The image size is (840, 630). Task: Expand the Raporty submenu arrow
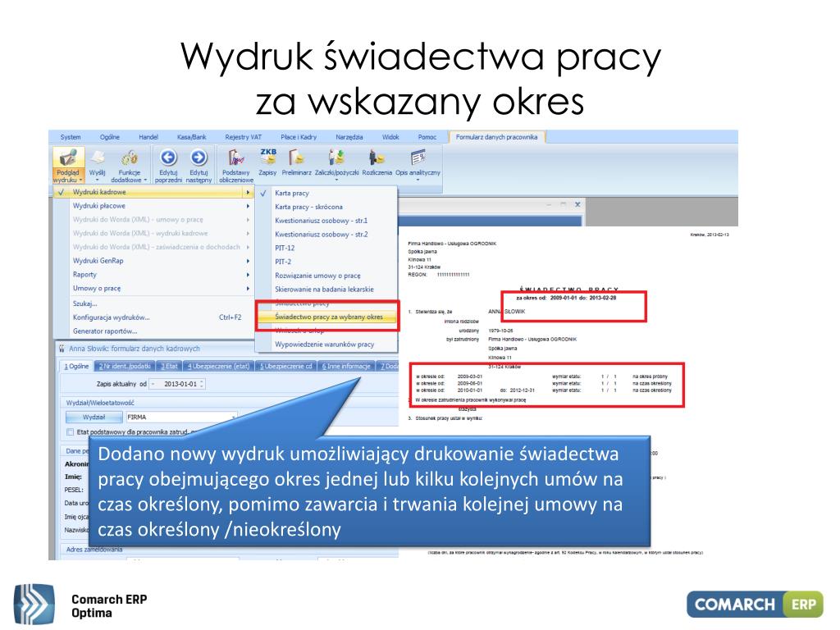point(248,274)
